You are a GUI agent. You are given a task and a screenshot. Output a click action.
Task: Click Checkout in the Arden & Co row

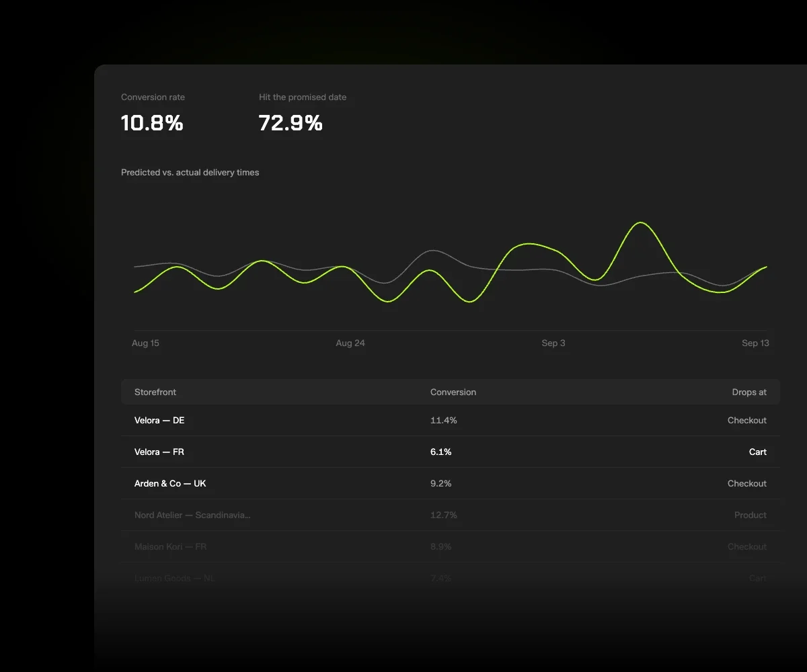747,484
